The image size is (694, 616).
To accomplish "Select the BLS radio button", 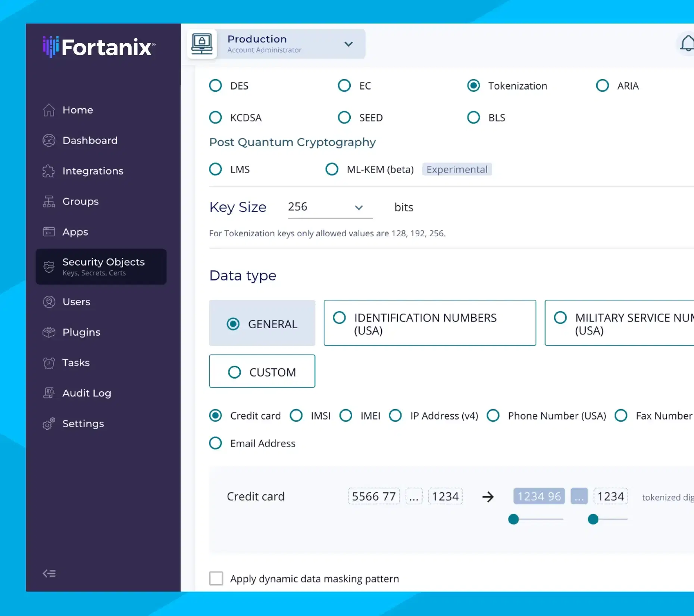I will (473, 117).
